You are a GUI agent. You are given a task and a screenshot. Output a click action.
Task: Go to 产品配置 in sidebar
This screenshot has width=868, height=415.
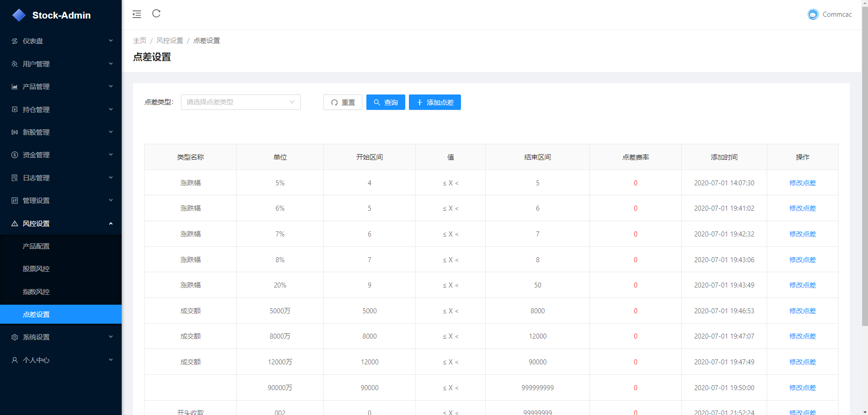coord(36,246)
